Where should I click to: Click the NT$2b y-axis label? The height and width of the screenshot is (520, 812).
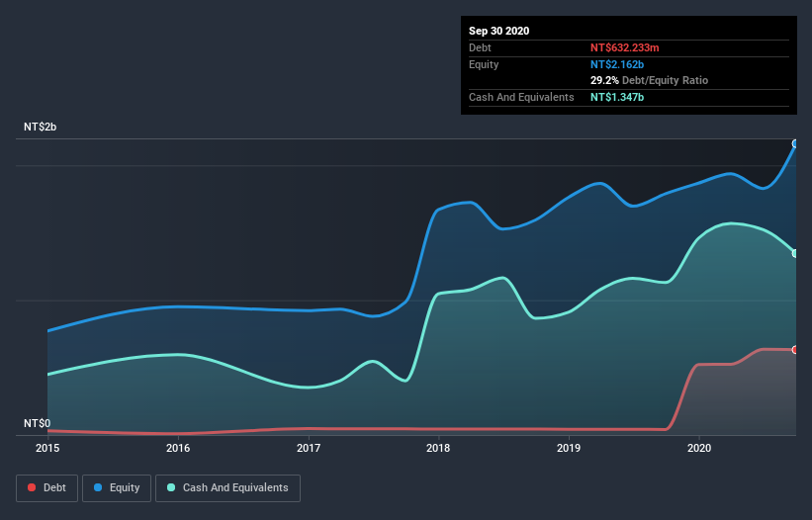click(40, 127)
